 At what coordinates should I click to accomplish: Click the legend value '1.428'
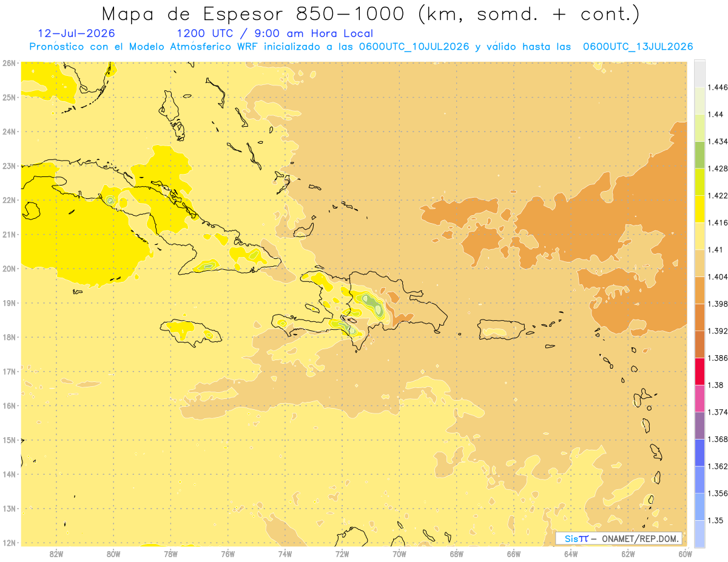(718, 169)
